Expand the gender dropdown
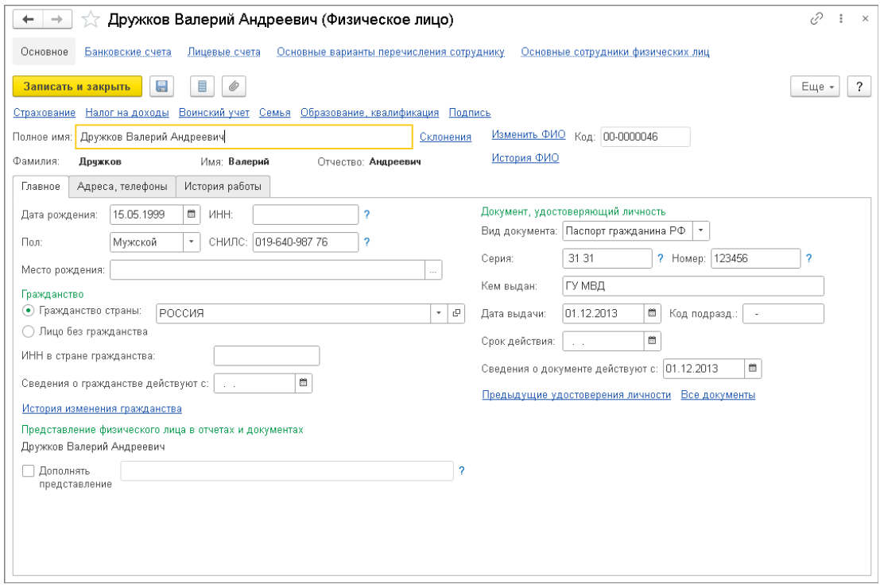The height and width of the screenshot is (588, 880). click(x=192, y=242)
